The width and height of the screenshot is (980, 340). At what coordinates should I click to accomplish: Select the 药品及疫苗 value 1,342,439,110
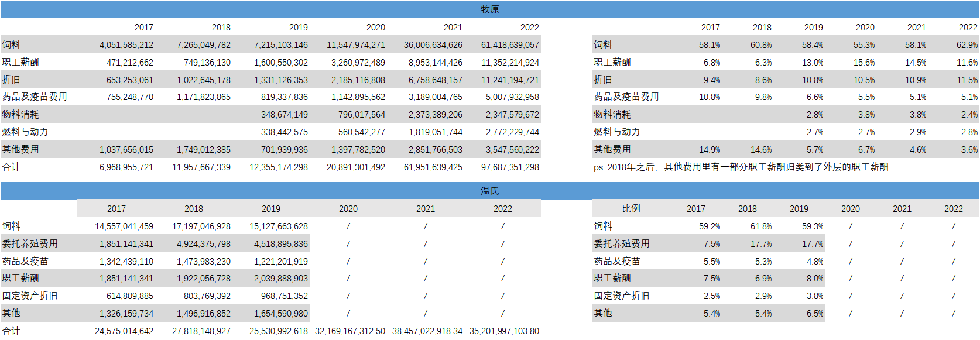click(x=126, y=262)
